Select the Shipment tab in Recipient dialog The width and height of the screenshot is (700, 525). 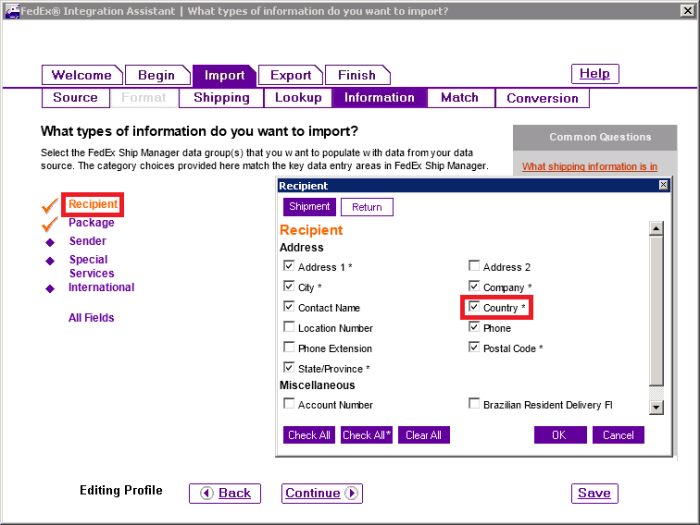click(x=309, y=207)
